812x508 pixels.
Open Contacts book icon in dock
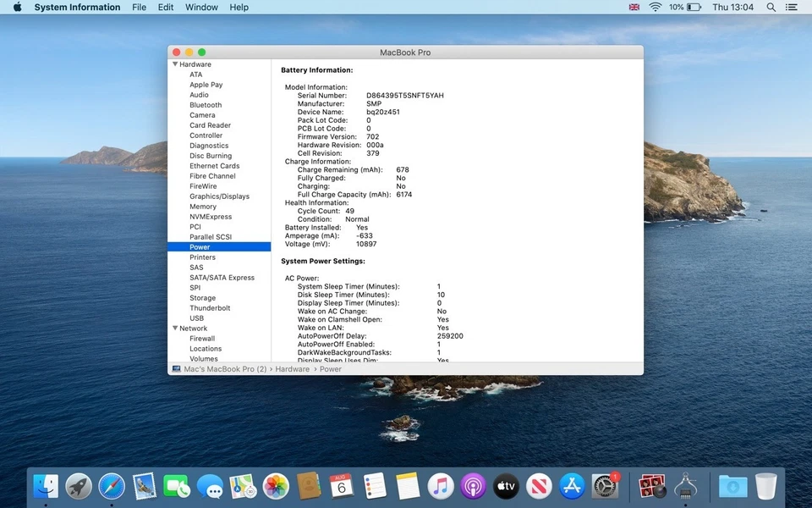pyautogui.click(x=309, y=487)
